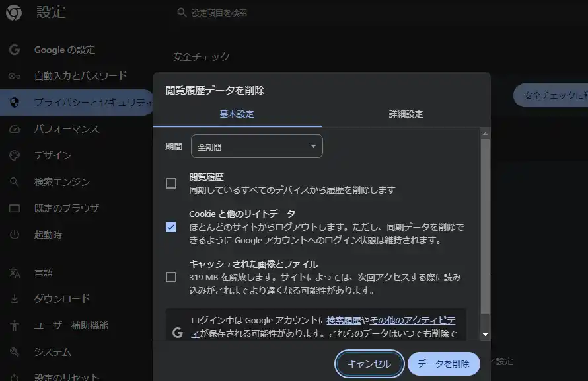Enable the 閲覧履歴 checkbox
The image size is (588, 381).
[171, 183]
